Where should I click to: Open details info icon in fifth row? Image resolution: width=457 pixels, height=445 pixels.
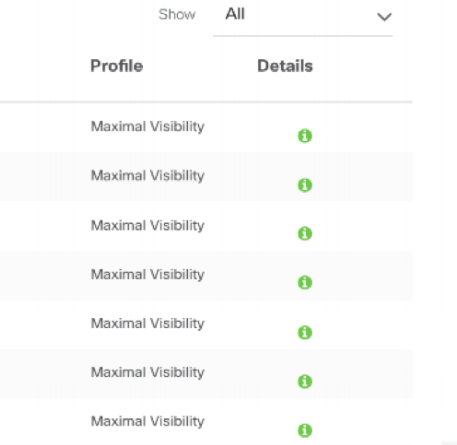(x=305, y=332)
